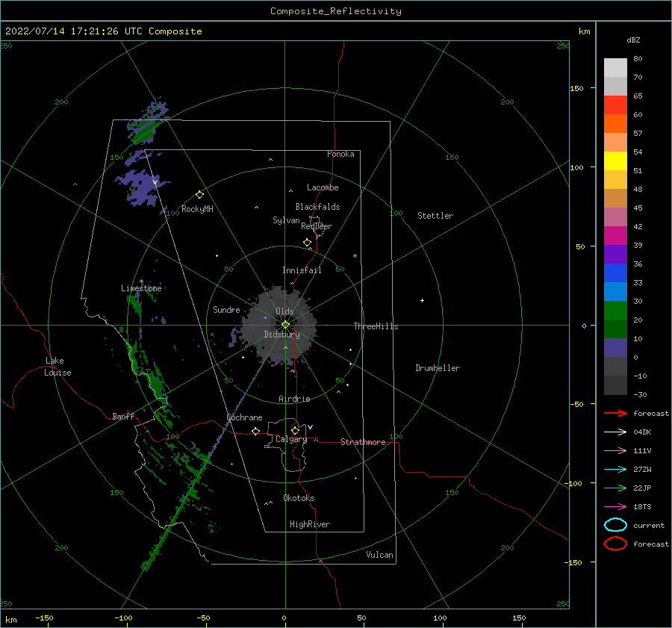
Task: Click the yellow V marker northeast of Calgary
Action: pyautogui.click(x=310, y=427)
